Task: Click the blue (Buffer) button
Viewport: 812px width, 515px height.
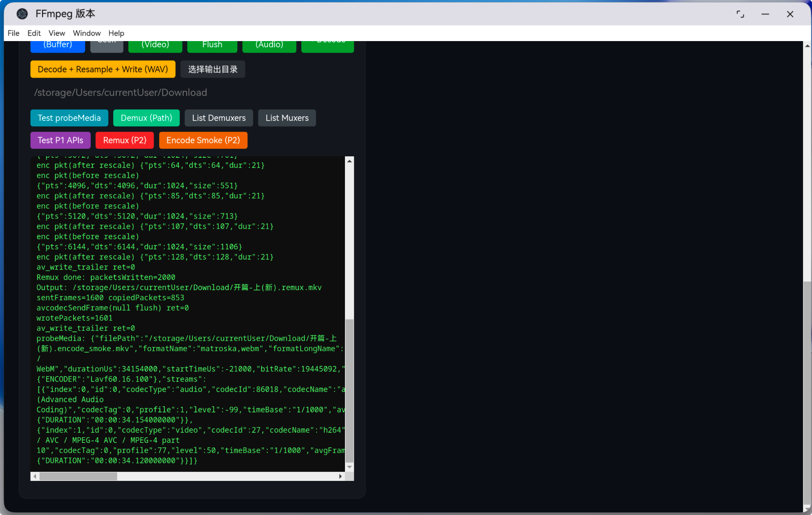Action: point(58,47)
